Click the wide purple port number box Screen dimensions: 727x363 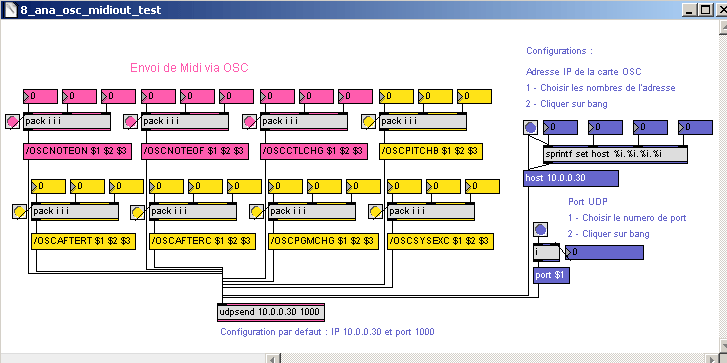pos(604,253)
